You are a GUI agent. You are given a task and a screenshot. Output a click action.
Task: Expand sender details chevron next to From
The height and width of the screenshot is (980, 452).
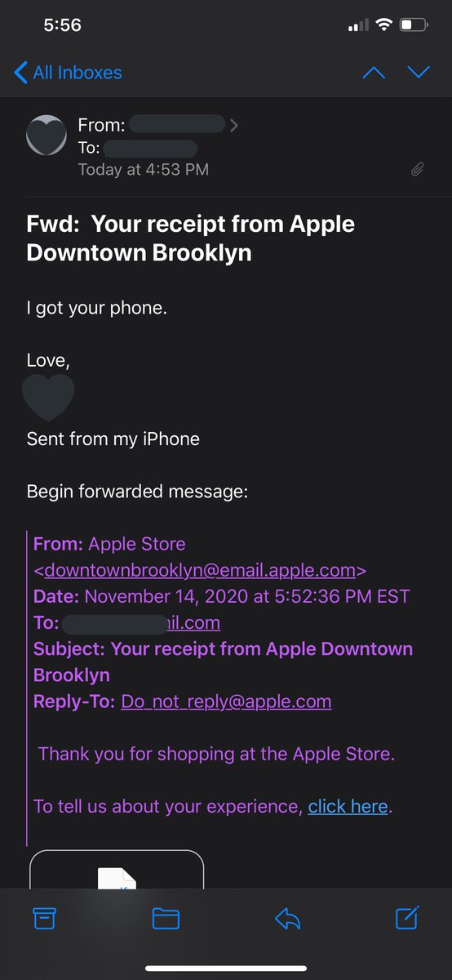click(x=234, y=125)
